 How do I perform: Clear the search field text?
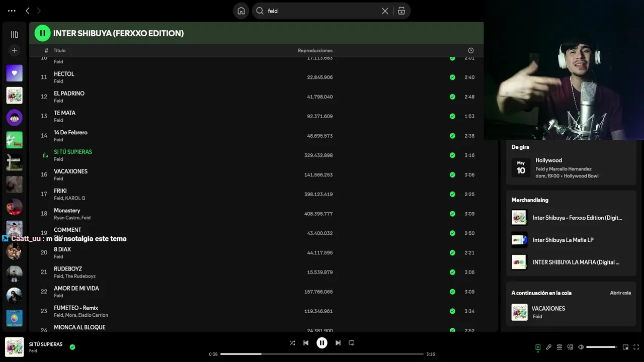click(x=385, y=11)
